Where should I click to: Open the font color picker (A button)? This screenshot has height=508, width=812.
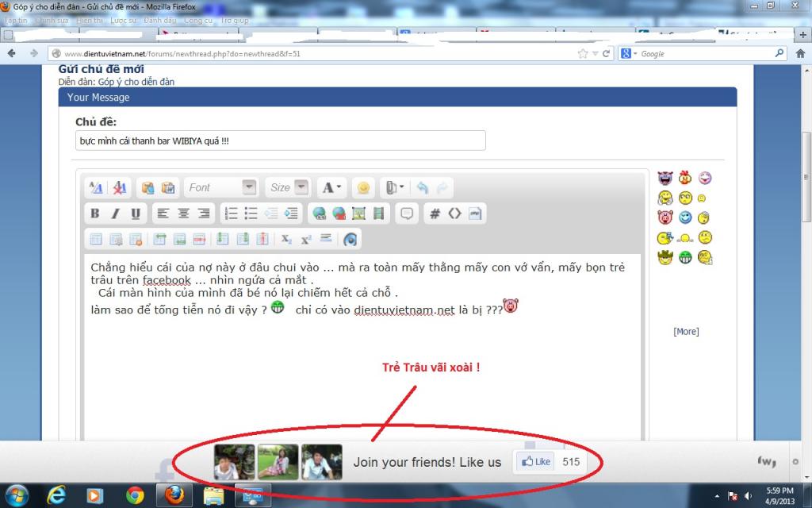pyautogui.click(x=331, y=187)
